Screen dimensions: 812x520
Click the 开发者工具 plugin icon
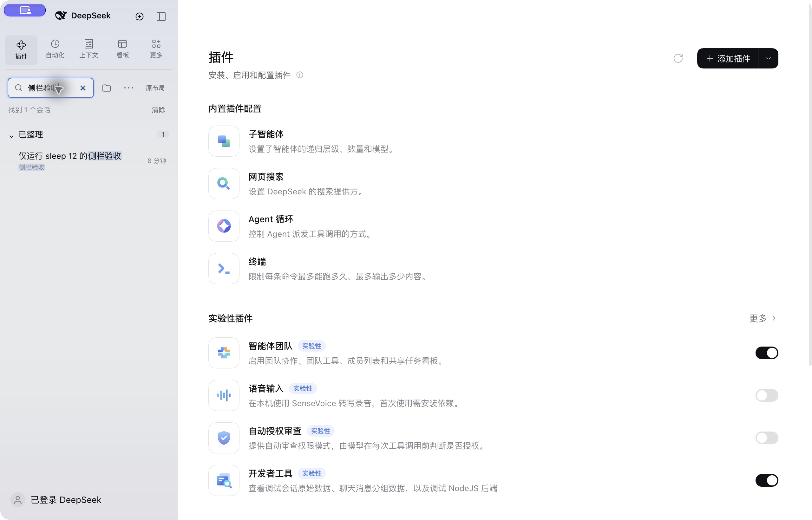pos(224,480)
